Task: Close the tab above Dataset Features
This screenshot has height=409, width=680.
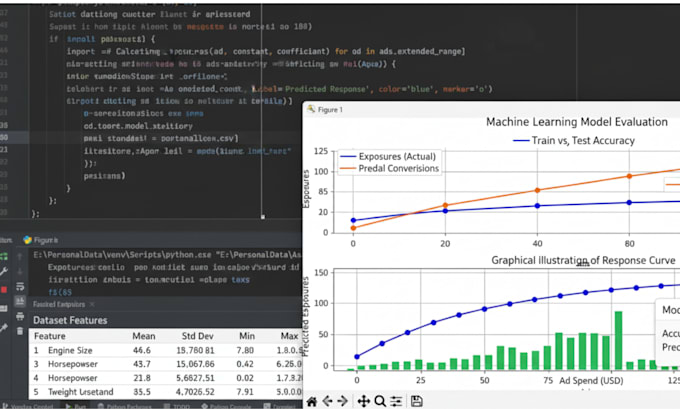Action: 92,304
